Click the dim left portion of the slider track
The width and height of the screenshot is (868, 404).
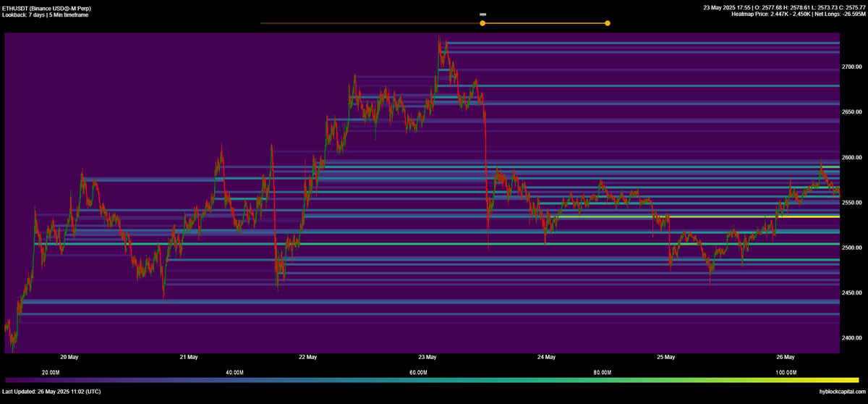[x=371, y=23]
